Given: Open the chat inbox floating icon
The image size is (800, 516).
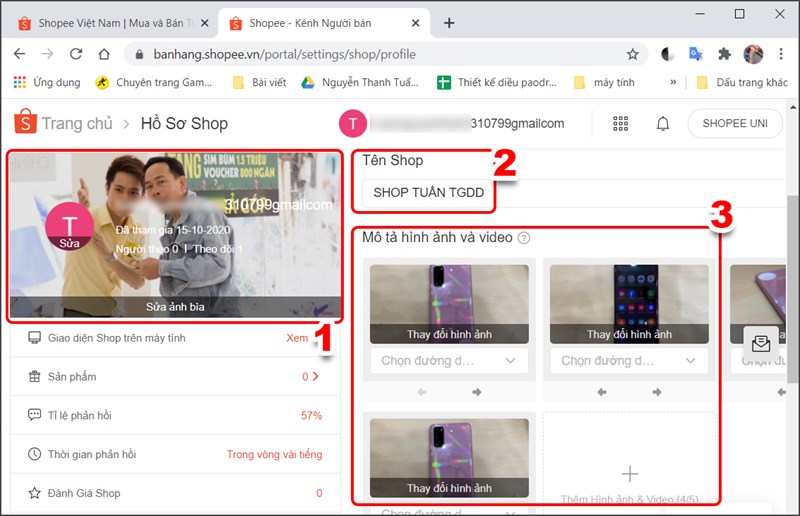Looking at the screenshot, I should click(761, 343).
